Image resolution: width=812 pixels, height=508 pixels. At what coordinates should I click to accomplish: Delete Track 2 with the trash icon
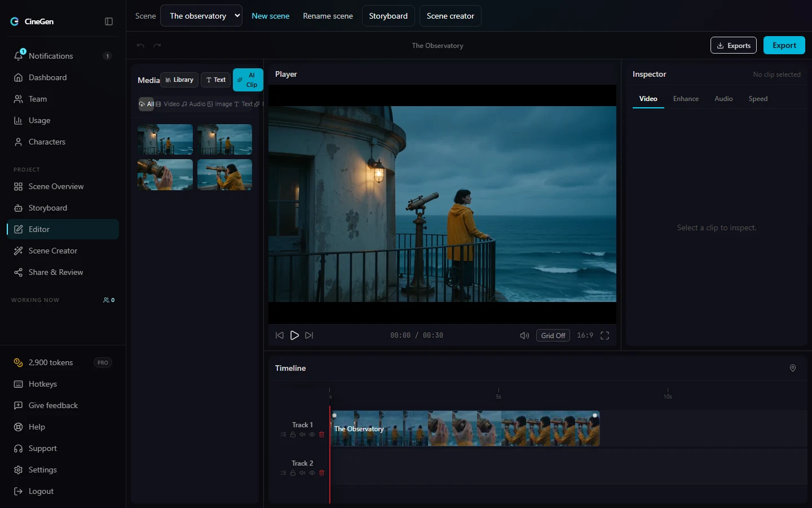(x=322, y=473)
